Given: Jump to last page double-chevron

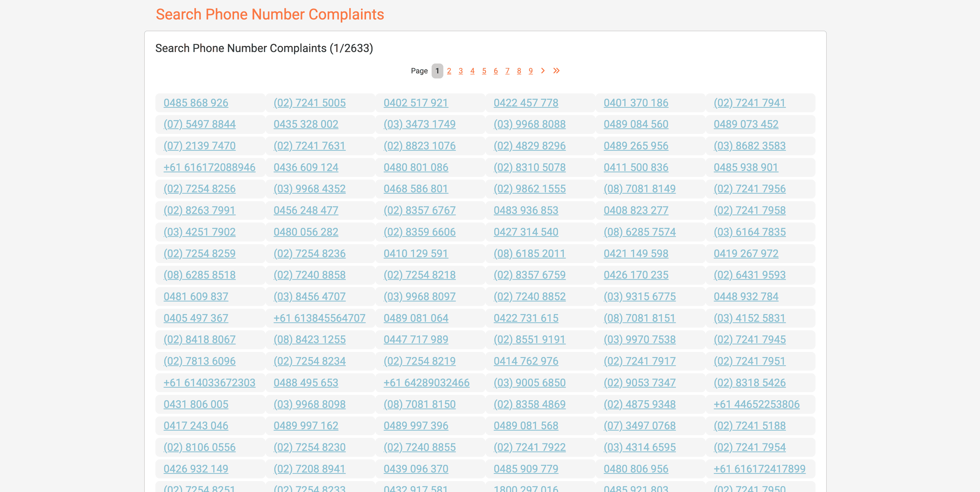Looking at the screenshot, I should click(x=556, y=71).
